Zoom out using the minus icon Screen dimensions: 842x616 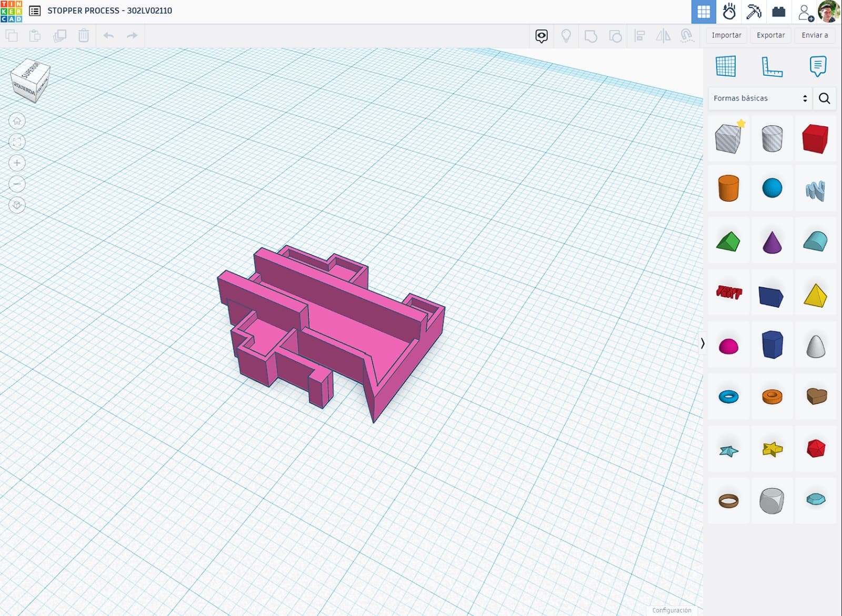coord(17,184)
